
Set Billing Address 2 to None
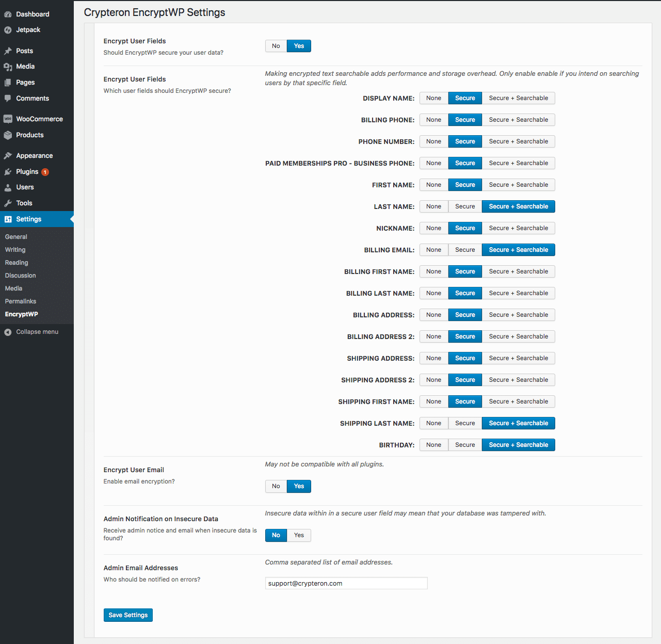point(433,336)
